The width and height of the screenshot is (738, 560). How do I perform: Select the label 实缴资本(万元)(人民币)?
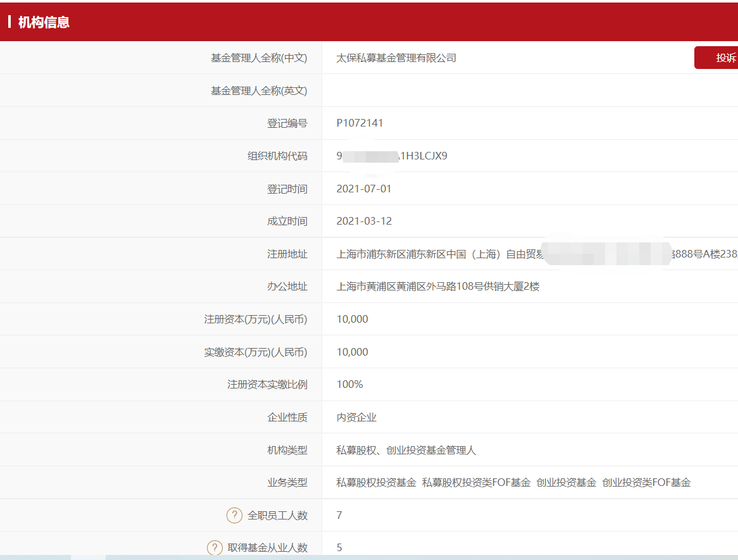click(256, 352)
